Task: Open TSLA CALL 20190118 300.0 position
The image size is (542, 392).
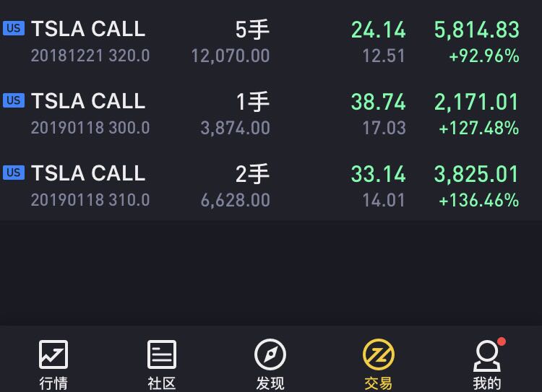Action: (x=271, y=113)
